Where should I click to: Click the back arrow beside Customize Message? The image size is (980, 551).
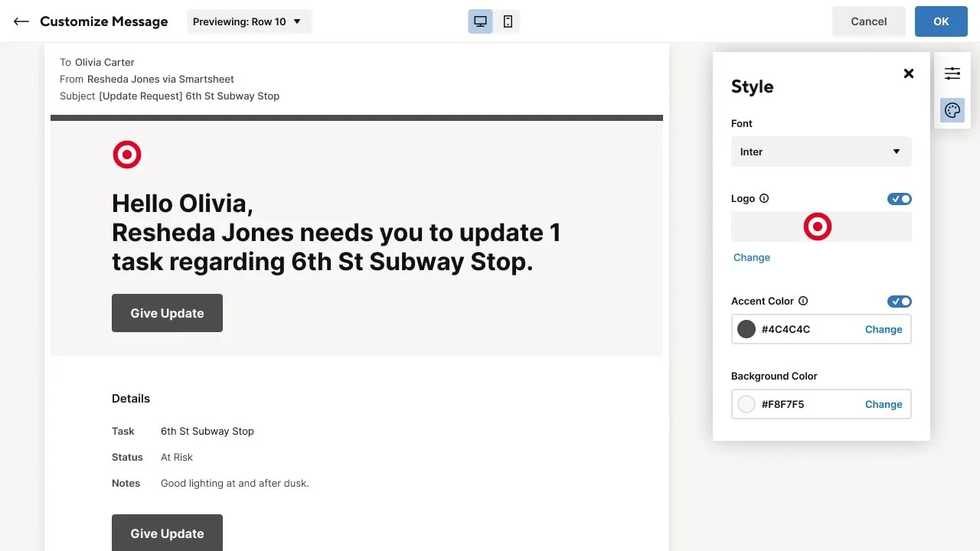click(x=21, y=21)
